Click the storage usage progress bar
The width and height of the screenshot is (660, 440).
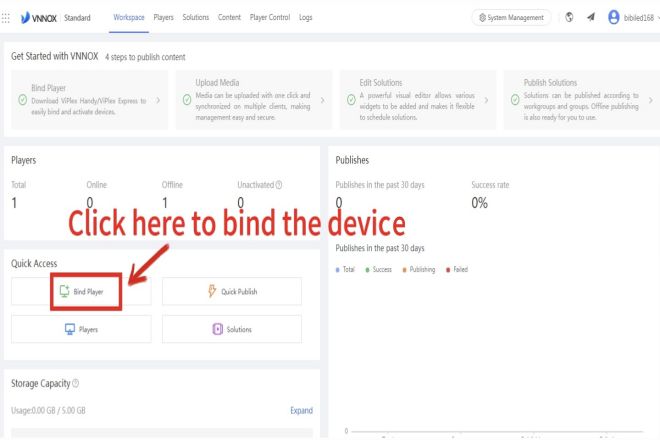162,433
